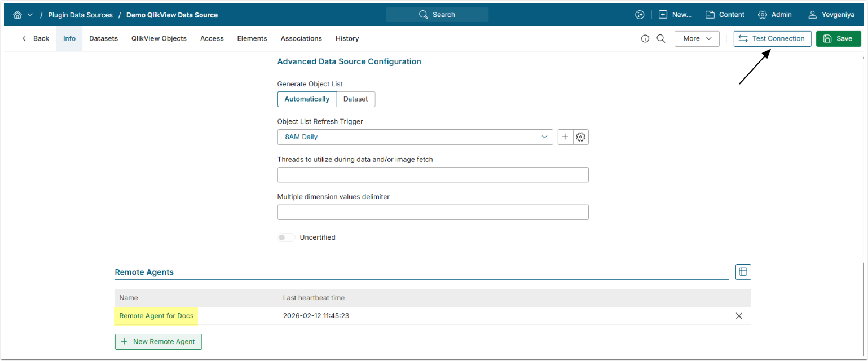The width and height of the screenshot is (868, 361).
Task: Choose Dataset for Generate Object List
Action: click(355, 99)
